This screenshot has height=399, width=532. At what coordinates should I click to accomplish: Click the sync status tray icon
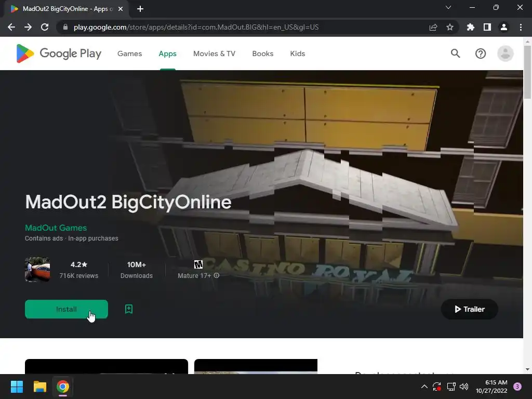pos(436,387)
